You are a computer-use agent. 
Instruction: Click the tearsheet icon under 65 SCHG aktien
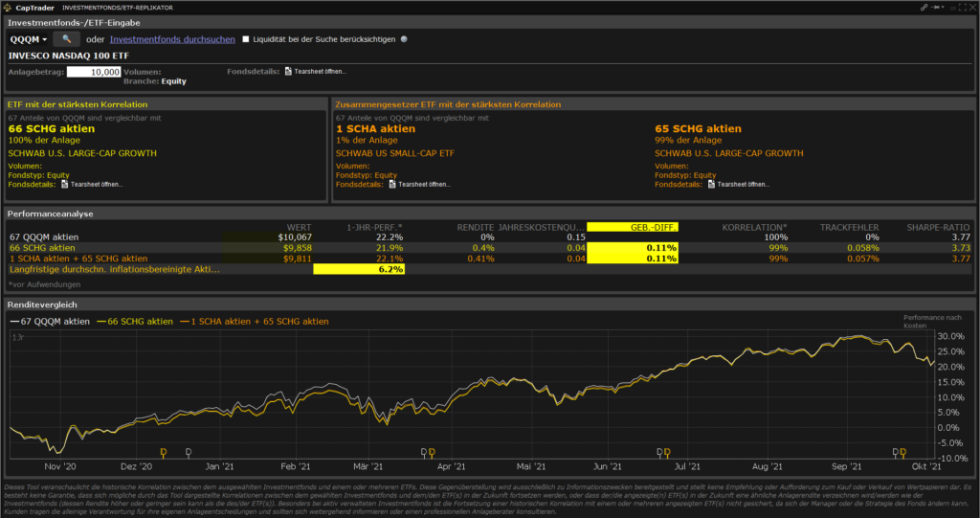click(711, 184)
